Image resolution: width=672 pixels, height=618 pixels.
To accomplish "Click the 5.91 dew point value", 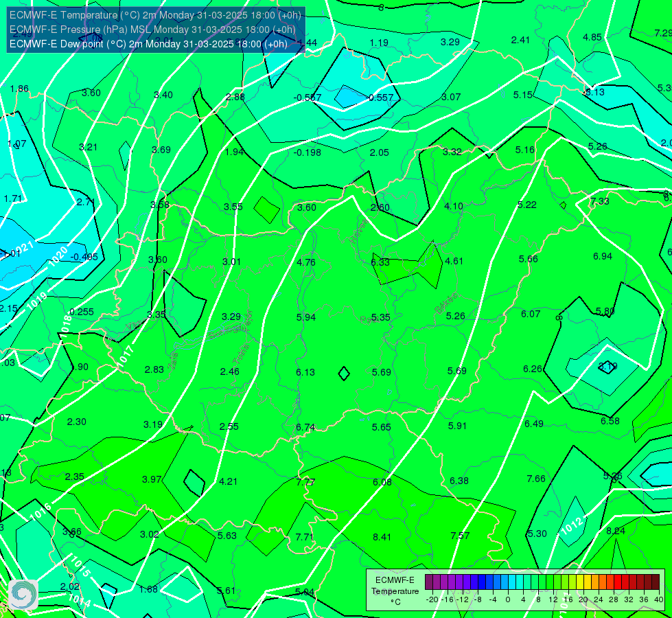I will coord(457,426).
